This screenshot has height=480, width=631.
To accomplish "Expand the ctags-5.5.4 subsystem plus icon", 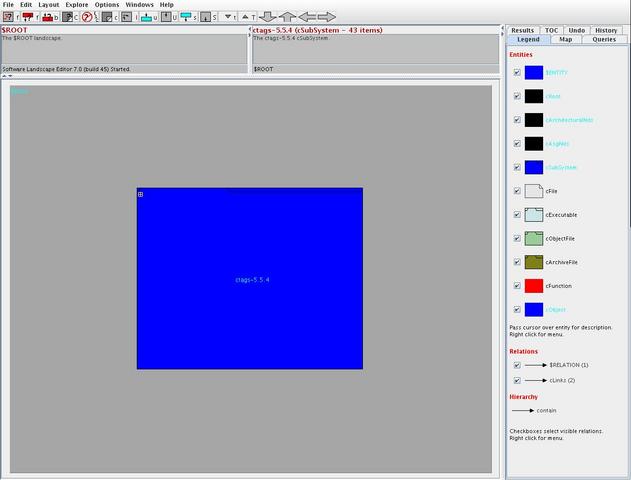I will (x=140, y=194).
